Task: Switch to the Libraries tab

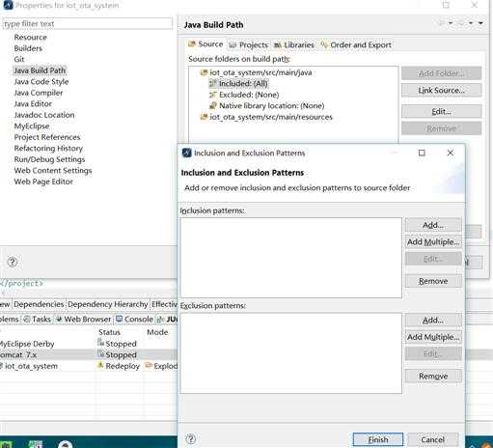Action: tap(294, 45)
